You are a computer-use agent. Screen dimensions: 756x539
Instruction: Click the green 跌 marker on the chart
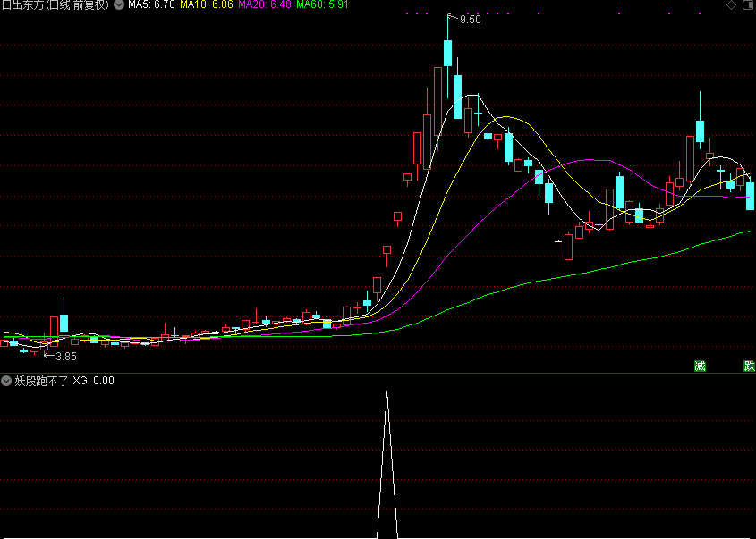(749, 366)
